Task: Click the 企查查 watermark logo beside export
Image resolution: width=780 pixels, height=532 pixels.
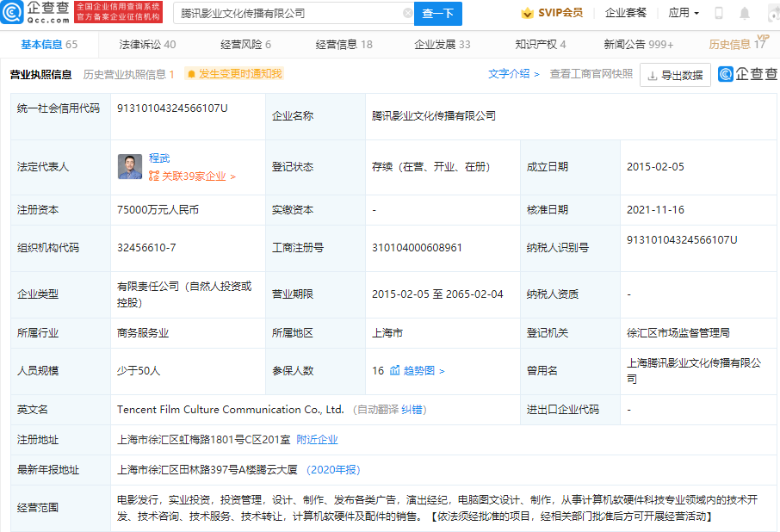Action: (747, 75)
